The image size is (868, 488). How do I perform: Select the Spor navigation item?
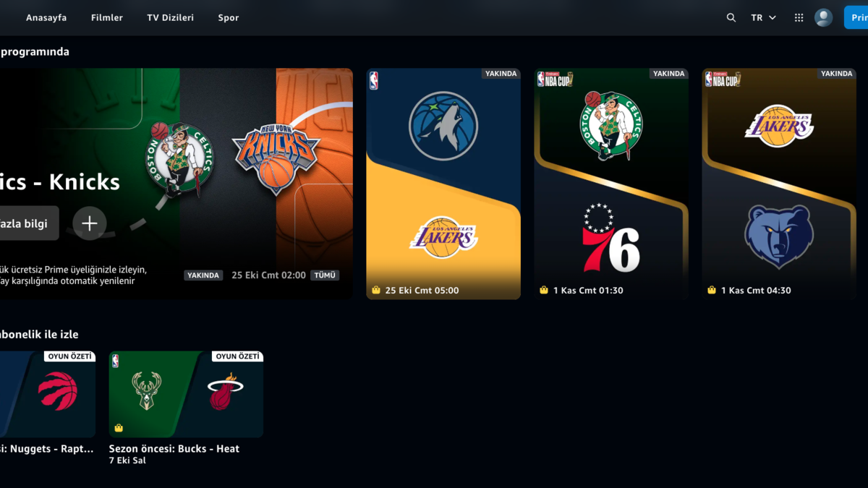(229, 17)
